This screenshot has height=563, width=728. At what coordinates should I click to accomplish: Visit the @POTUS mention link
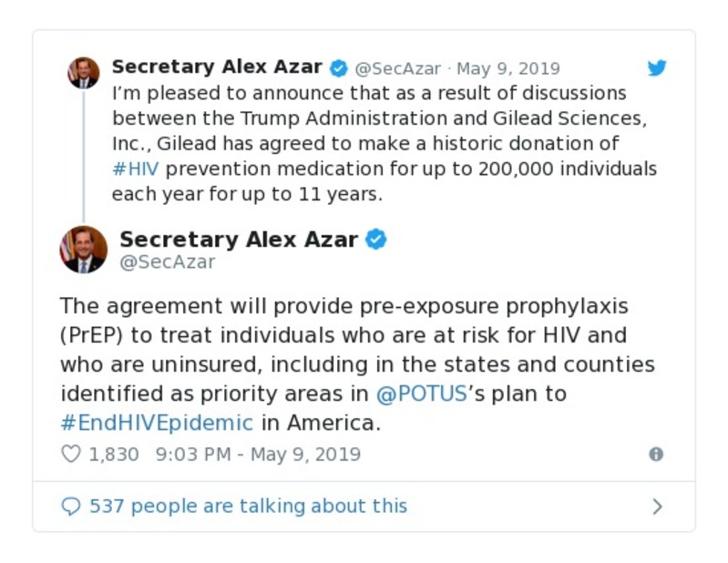(x=423, y=394)
